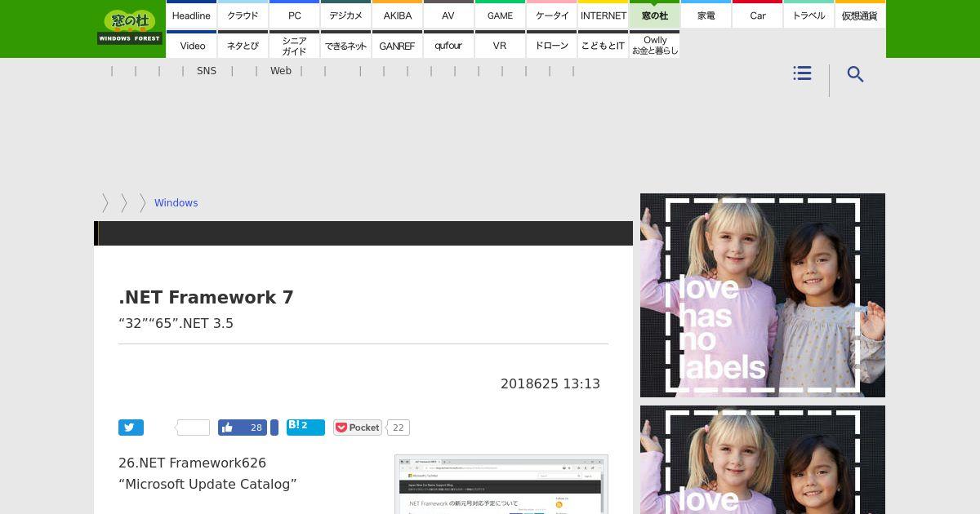Screen dimensions: 980x514
Task: Click the tweet count bubble
Action: (193, 428)
